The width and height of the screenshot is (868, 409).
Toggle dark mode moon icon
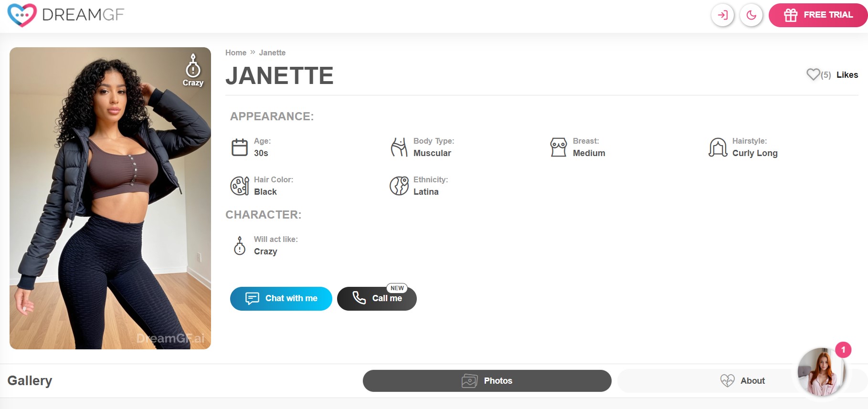pyautogui.click(x=751, y=15)
